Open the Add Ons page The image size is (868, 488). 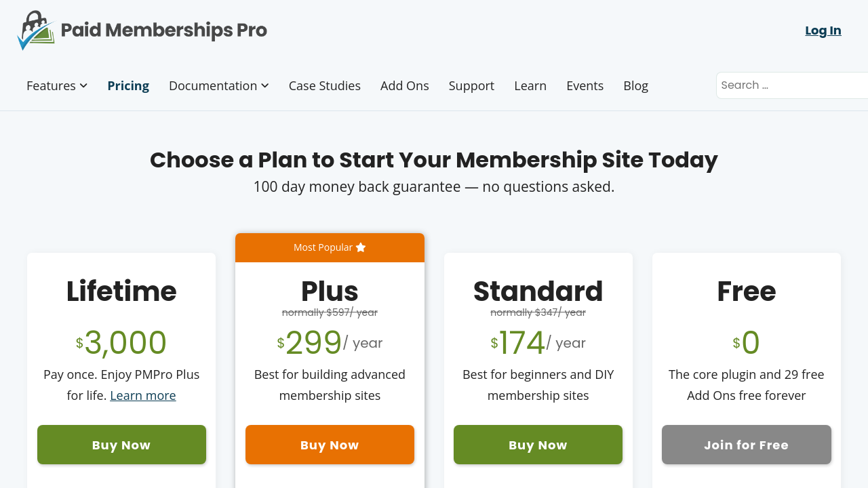[x=404, y=85]
